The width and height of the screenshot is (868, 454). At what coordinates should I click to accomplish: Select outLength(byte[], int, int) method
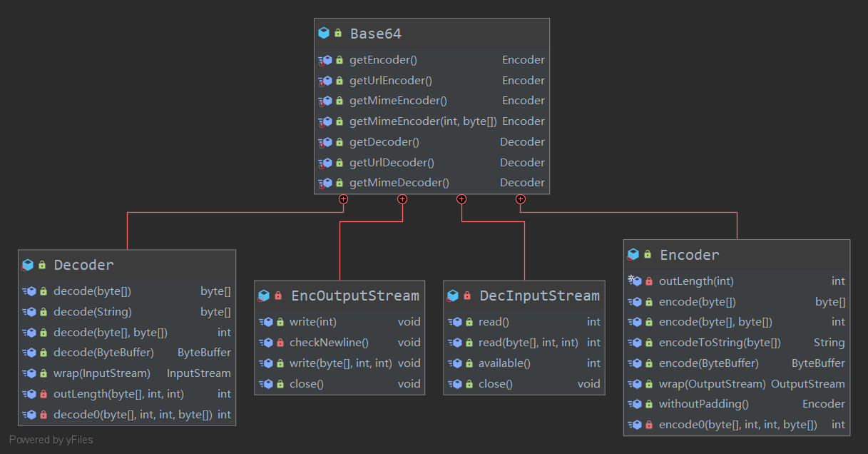118,394
